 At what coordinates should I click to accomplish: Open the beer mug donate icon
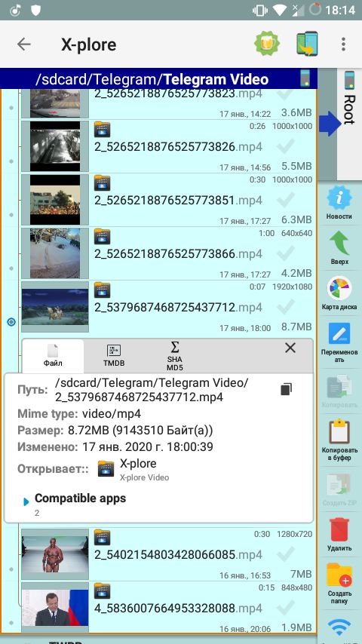(267, 44)
